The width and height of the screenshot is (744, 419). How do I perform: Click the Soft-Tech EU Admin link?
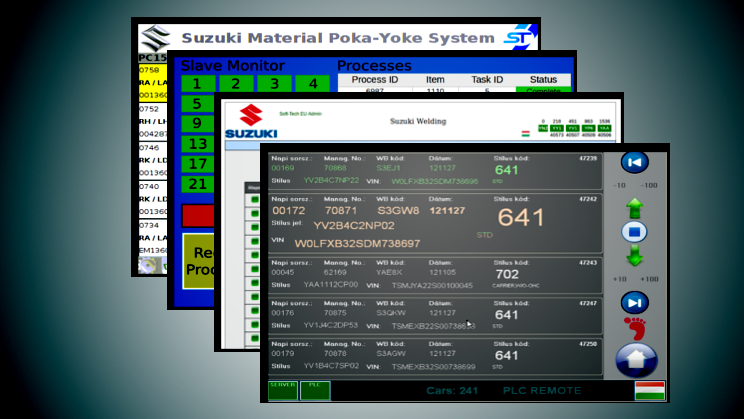click(300, 114)
